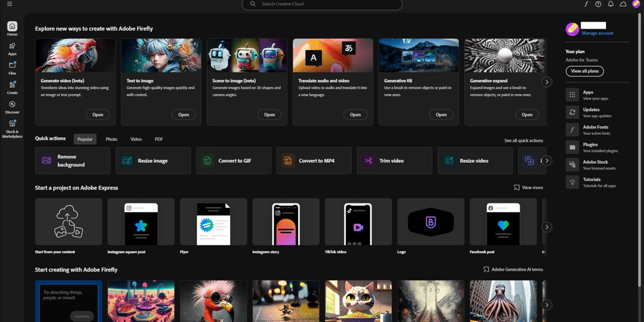Open the Apps section in left sidebar
644x322 pixels.
point(12,49)
